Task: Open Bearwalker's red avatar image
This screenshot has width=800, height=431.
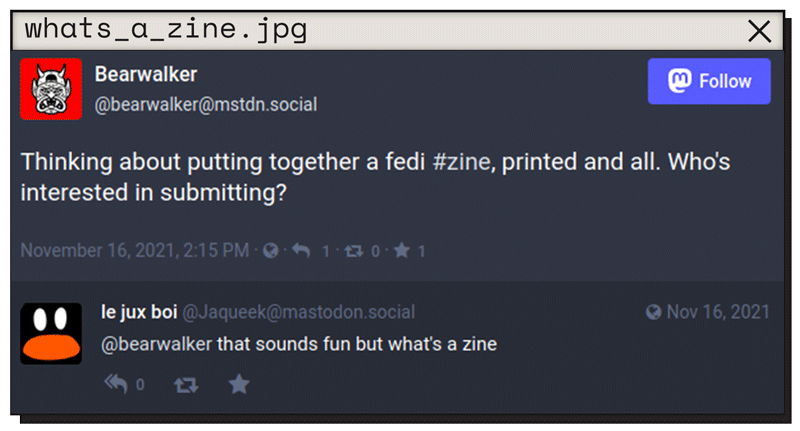Action: click(x=51, y=89)
